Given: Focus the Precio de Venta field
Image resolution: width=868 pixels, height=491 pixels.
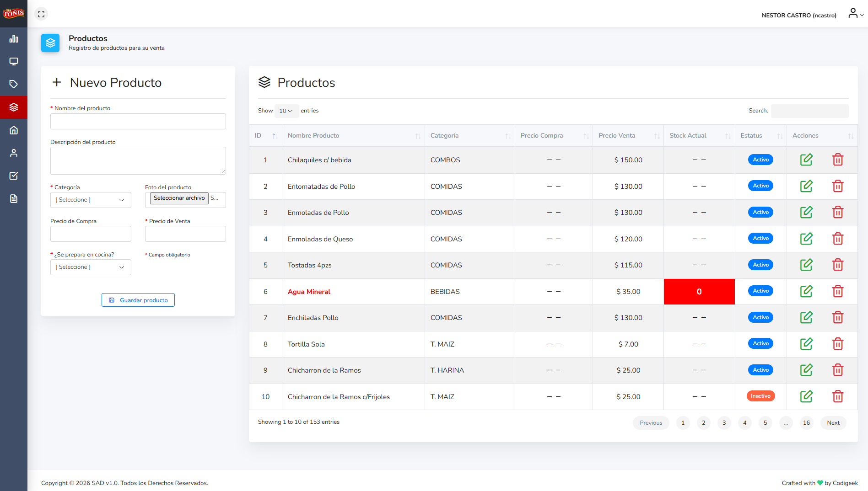Looking at the screenshot, I should coord(185,234).
